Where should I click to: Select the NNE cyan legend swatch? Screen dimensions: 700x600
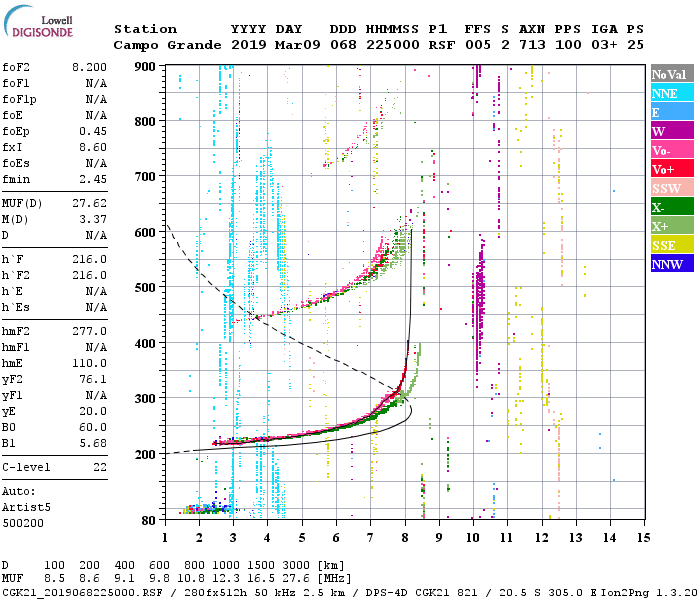pyautogui.click(x=672, y=93)
